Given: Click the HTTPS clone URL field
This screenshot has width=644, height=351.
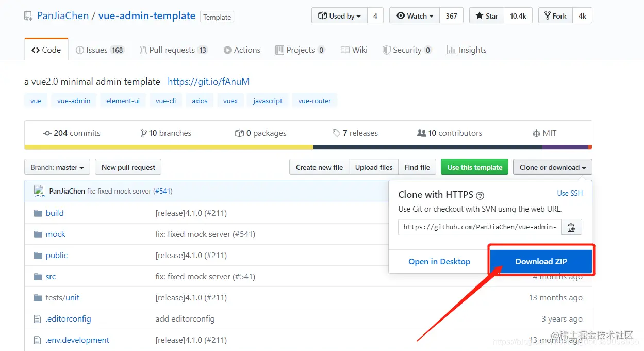Looking at the screenshot, I should pos(480,227).
